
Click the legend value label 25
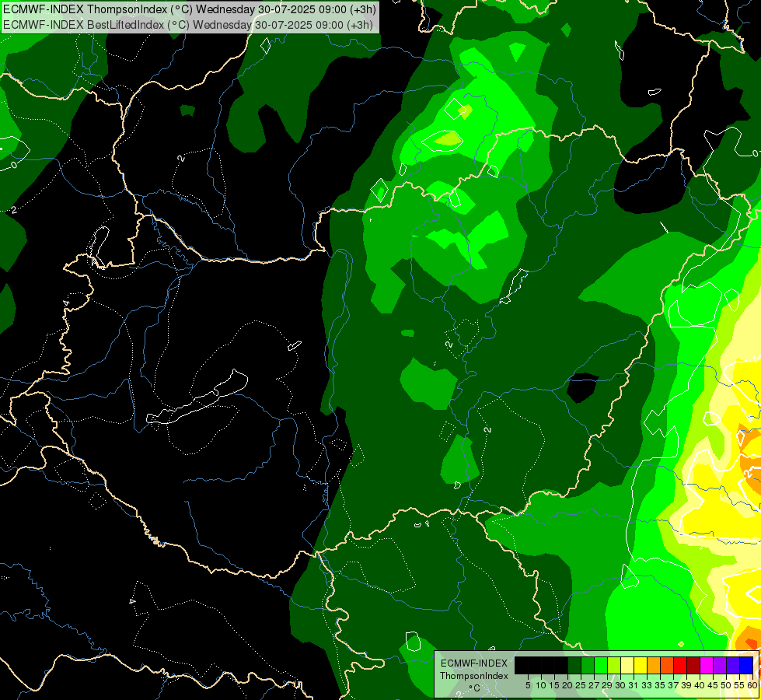581,685
